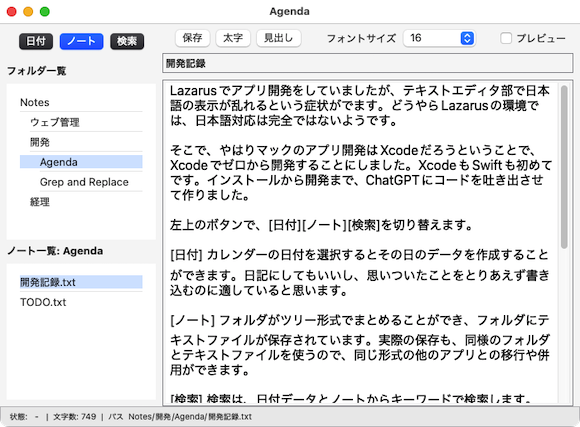This screenshot has width=580, height=427.
Task: Open the 開発記録.txt note
Action: [81, 282]
